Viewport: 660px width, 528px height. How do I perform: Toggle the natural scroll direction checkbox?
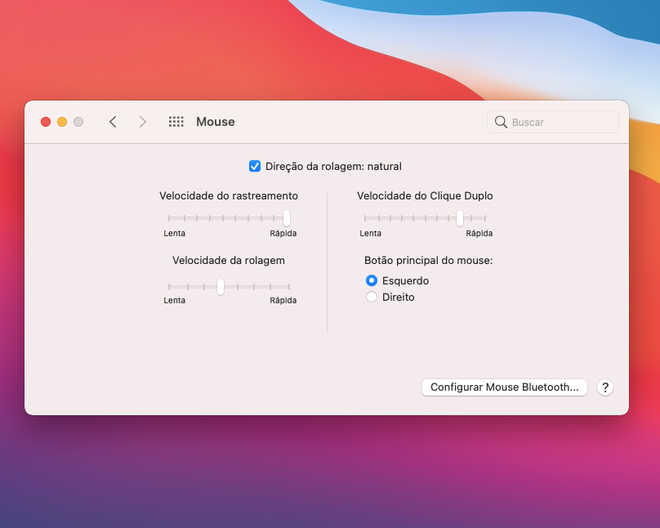[255, 166]
